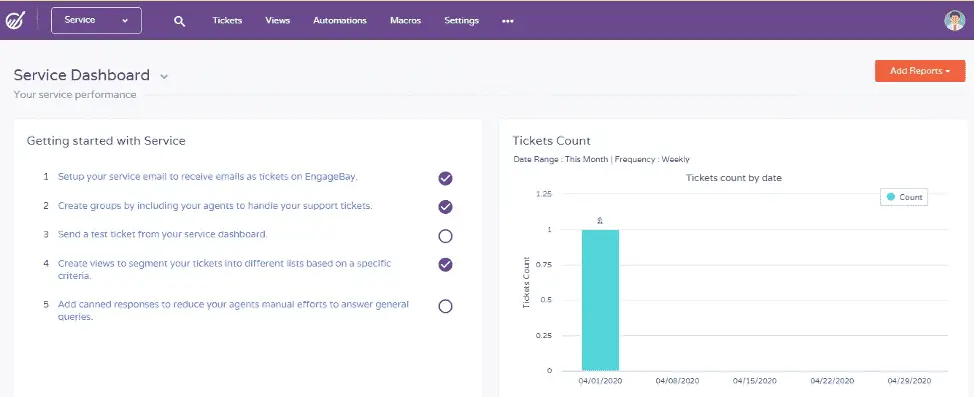Screen dimensions: 974x397
Task: Click the 04/29/2020 axis label
Action: [909, 380]
